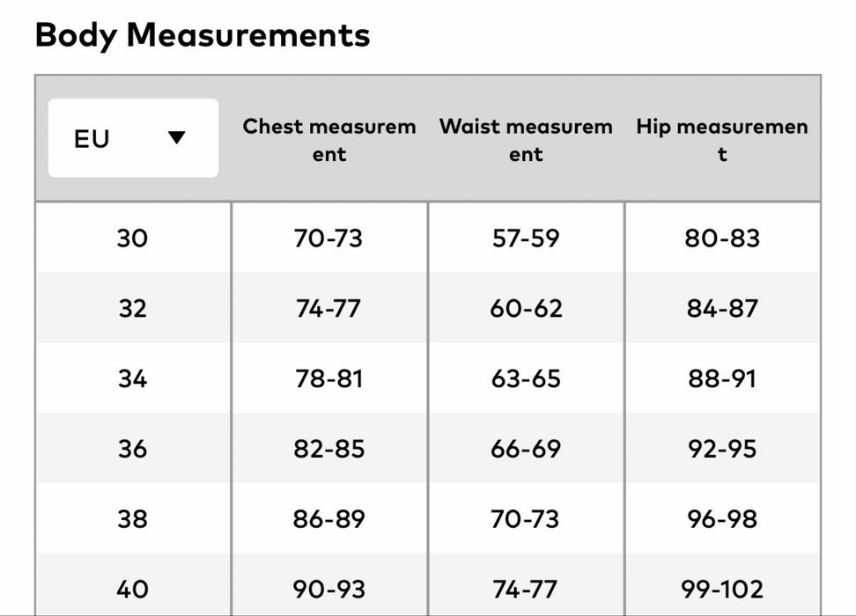Select size 30 row label
This screenshot has width=856, height=616.
(132, 238)
